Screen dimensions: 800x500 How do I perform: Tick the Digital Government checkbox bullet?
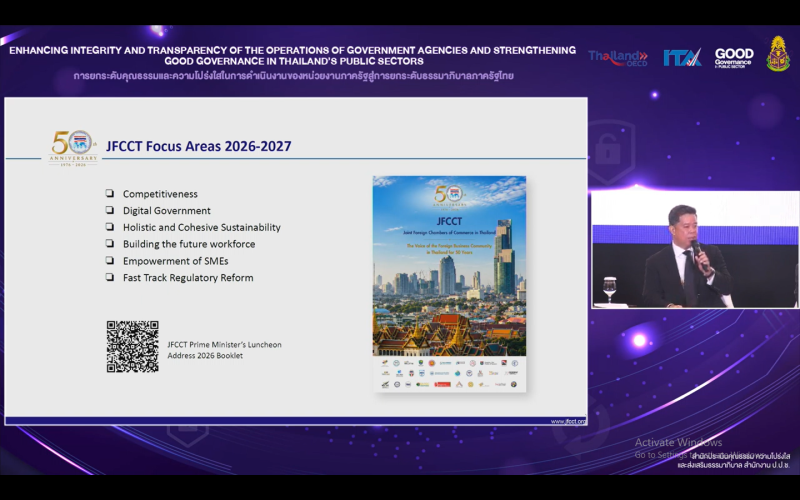pos(110,210)
